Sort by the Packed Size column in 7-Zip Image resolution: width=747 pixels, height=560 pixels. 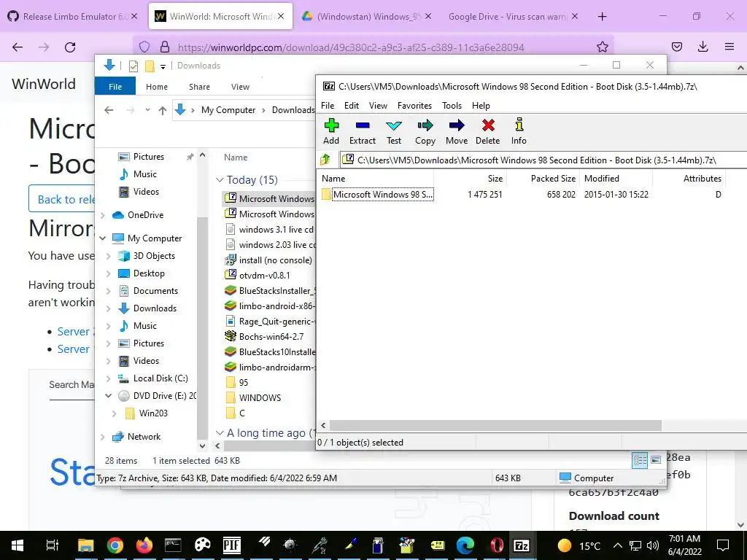[x=543, y=179]
